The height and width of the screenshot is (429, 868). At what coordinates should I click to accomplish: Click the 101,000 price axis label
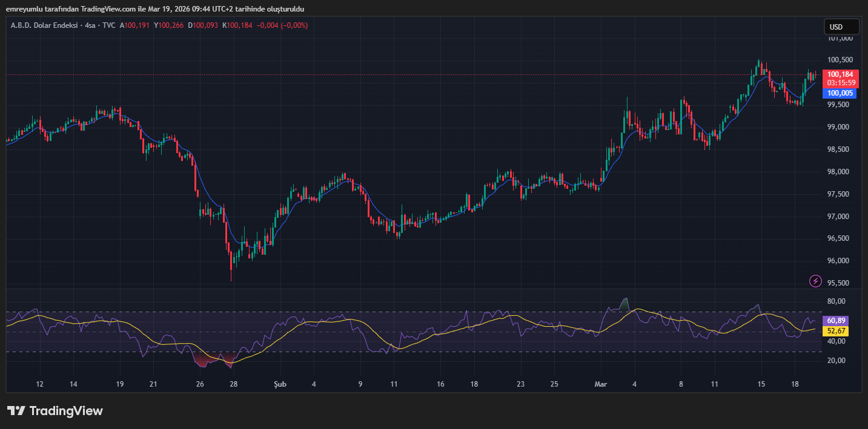[840, 38]
